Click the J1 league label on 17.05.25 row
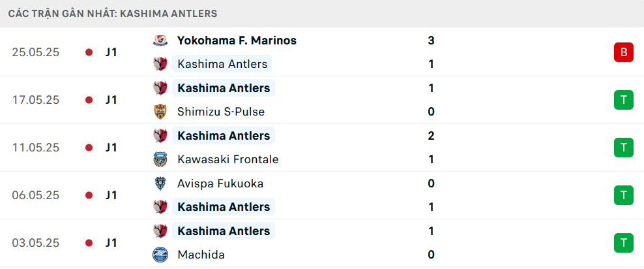 (111, 100)
